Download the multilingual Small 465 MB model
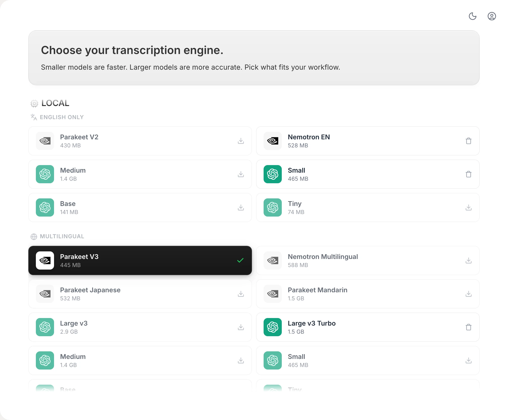508x420 pixels. coord(469,360)
